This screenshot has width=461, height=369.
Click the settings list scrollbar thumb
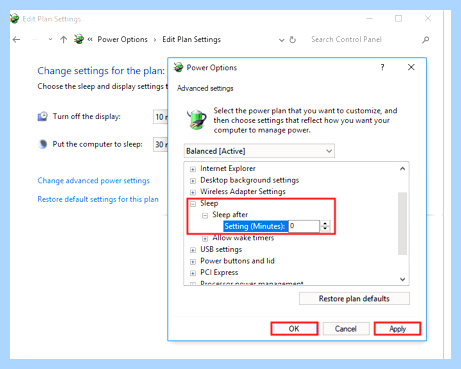click(402, 223)
